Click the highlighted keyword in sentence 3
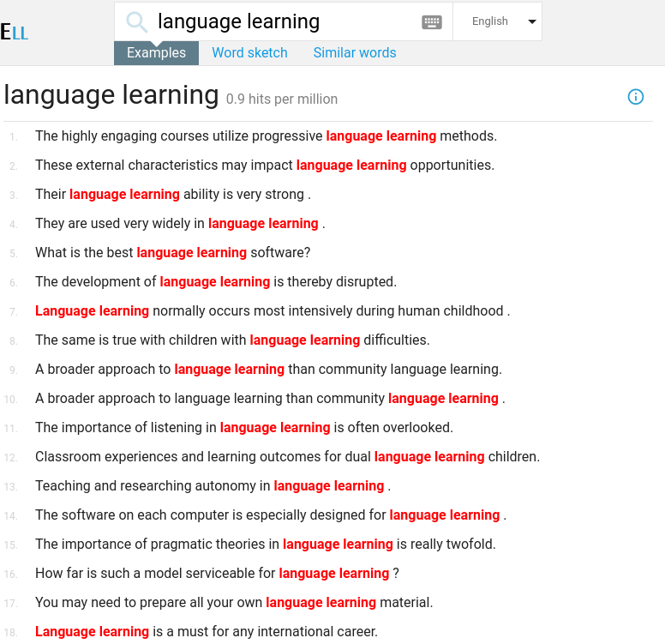 tap(124, 195)
